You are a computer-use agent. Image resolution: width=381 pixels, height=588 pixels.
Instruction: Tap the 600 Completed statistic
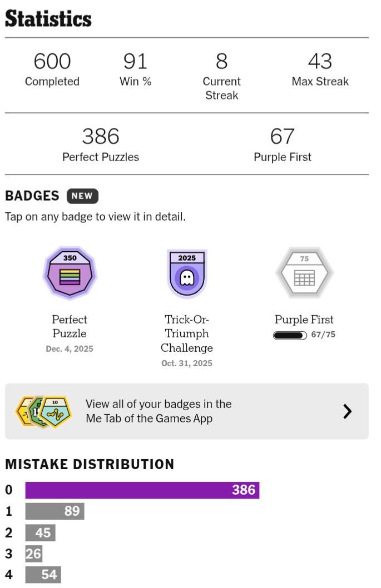(x=52, y=69)
